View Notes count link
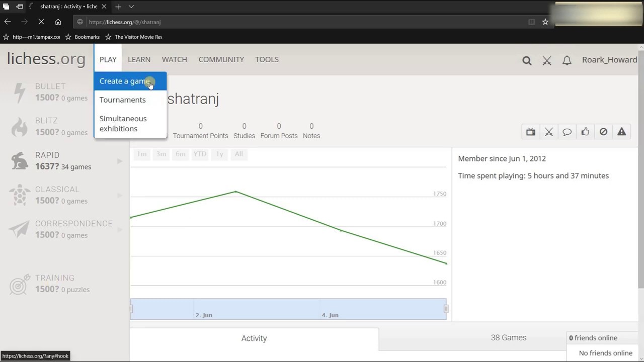The width and height of the screenshot is (644, 362). tap(311, 131)
